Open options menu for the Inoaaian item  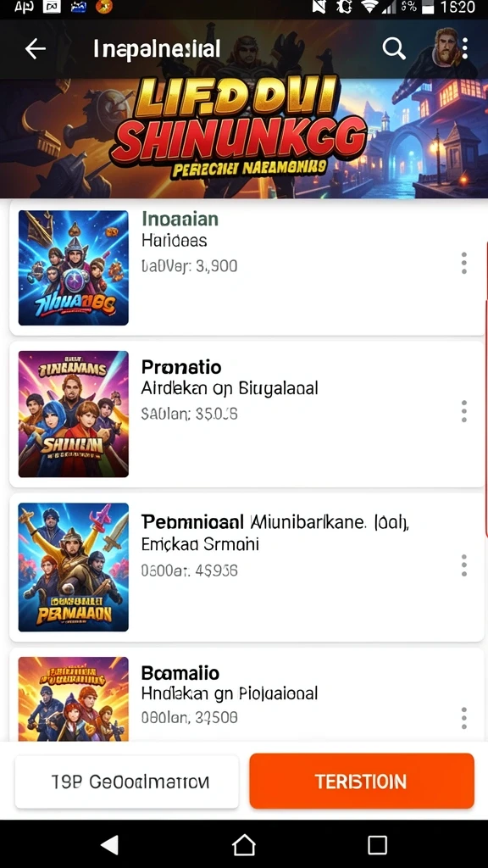tap(463, 263)
